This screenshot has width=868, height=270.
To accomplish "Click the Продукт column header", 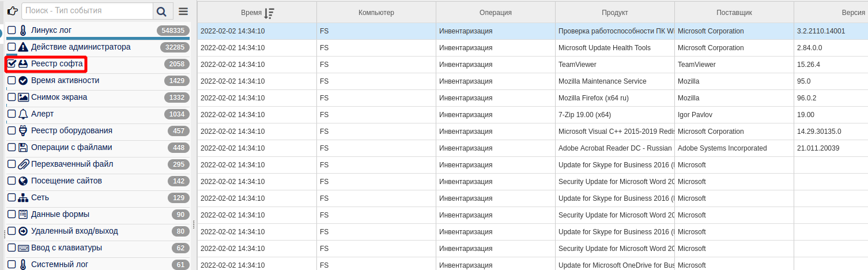I will coord(614,13).
